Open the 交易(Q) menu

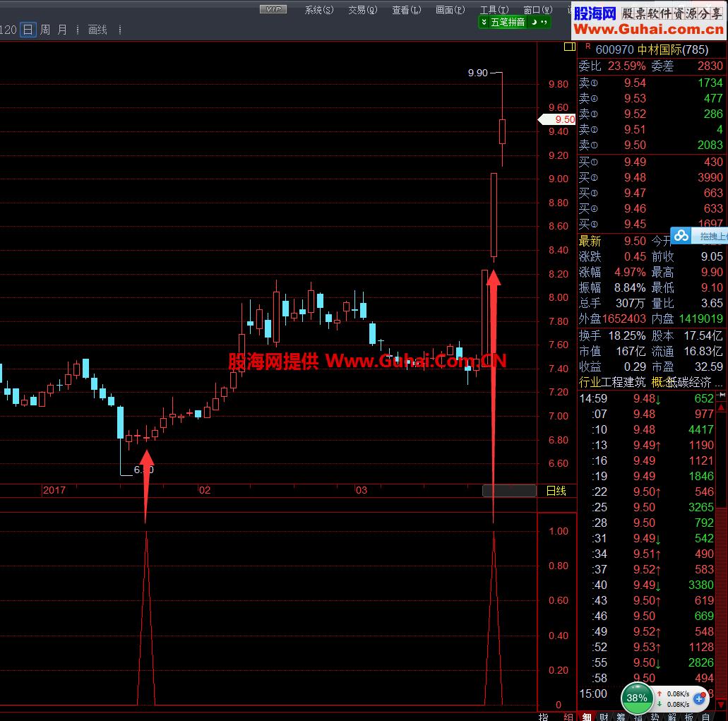pos(362,10)
